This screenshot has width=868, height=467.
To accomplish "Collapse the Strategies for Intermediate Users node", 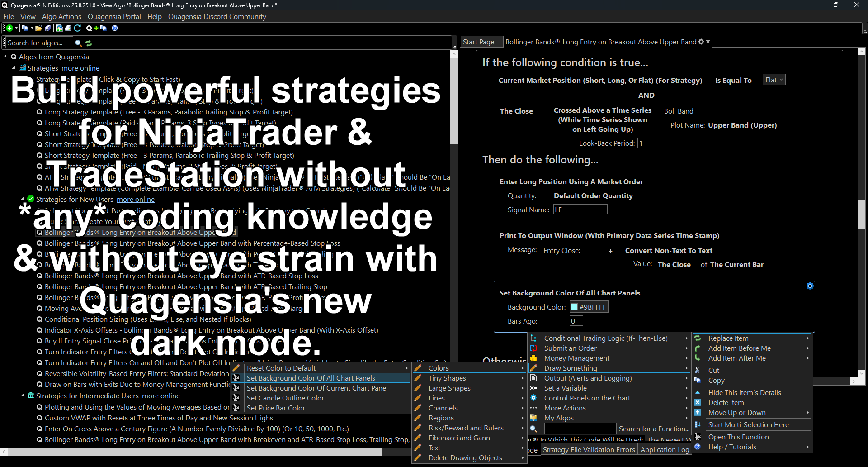I will [x=22, y=396].
